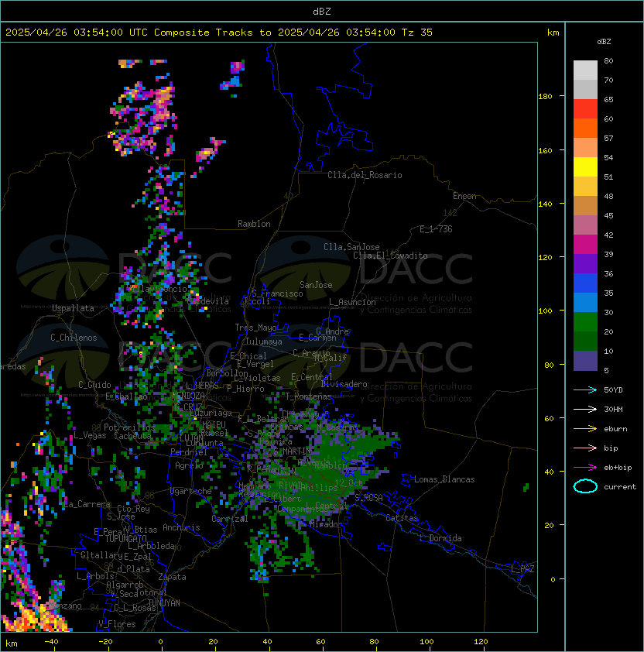Click the dBZ title at top center
The image size is (644, 652).
322,12
